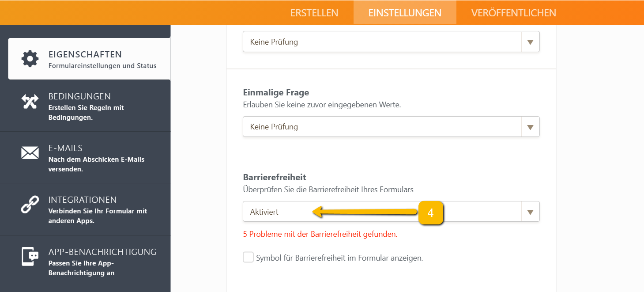Click the red accessibility problems message
The height and width of the screenshot is (292, 644).
(x=320, y=234)
